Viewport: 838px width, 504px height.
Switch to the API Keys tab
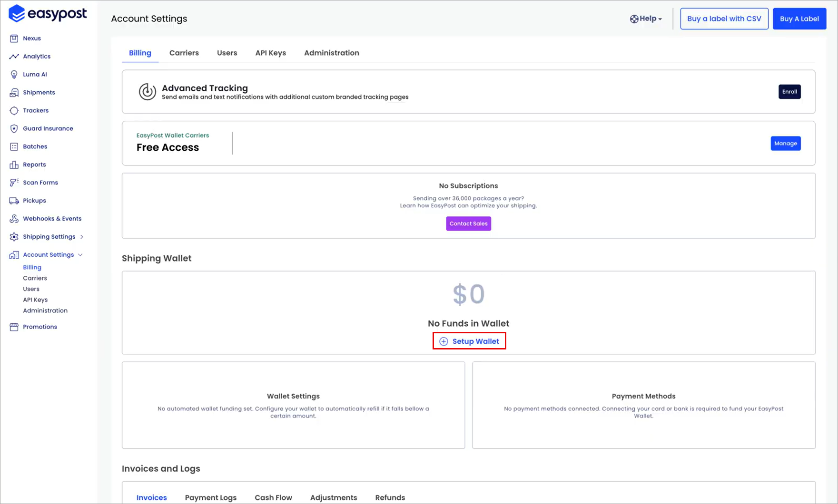coord(271,53)
